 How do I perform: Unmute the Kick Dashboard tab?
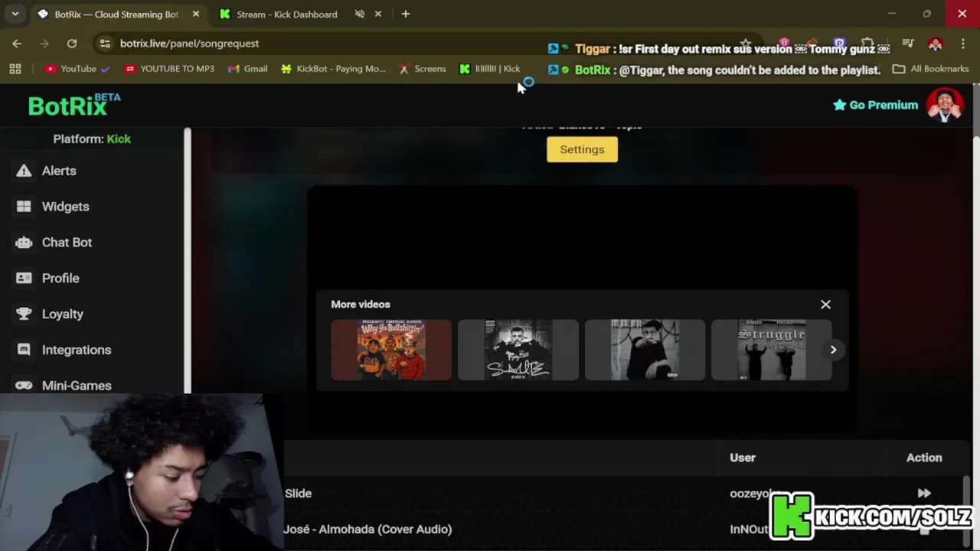coord(359,14)
